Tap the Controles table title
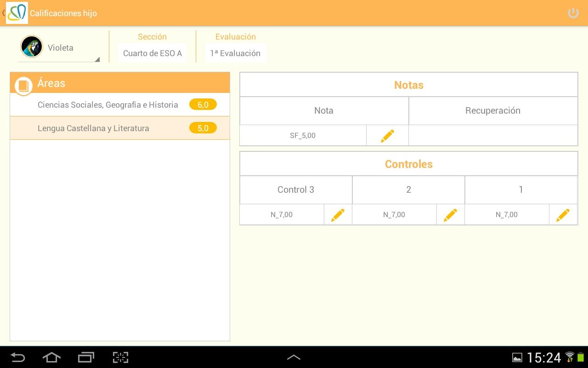This screenshot has height=368, width=588. pyautogui.click(x=409, y=164)
